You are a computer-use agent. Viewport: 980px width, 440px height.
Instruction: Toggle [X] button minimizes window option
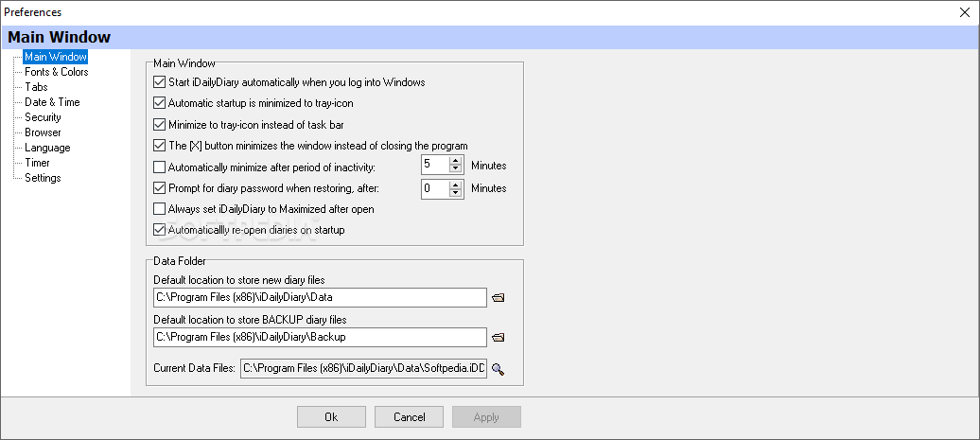[x=159, y=146]
